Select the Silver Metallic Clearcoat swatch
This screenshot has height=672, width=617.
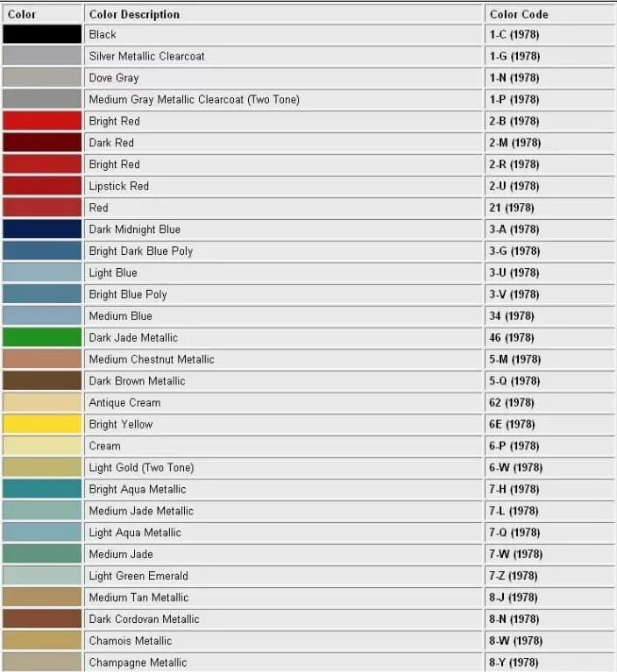pos(42,56)
